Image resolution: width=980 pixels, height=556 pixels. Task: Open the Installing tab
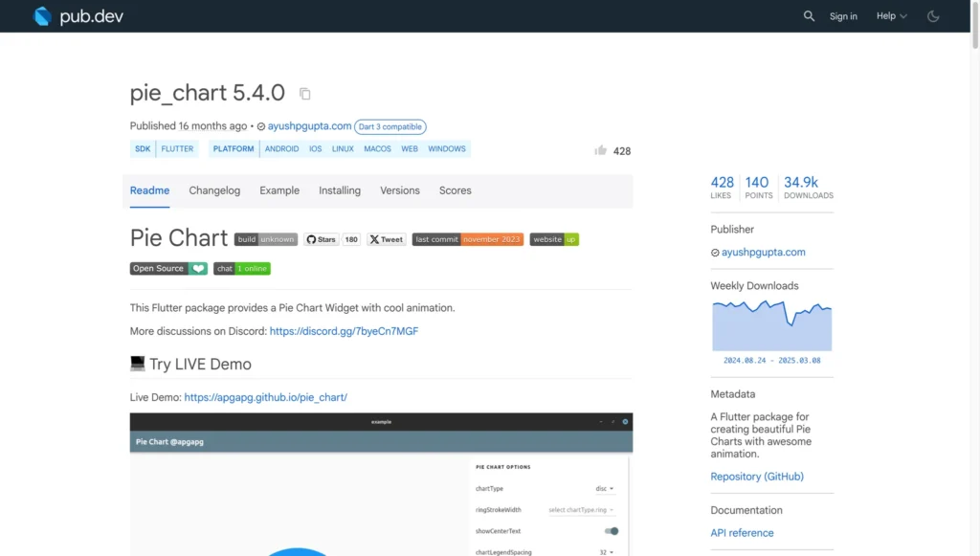(x=340, y=190)
